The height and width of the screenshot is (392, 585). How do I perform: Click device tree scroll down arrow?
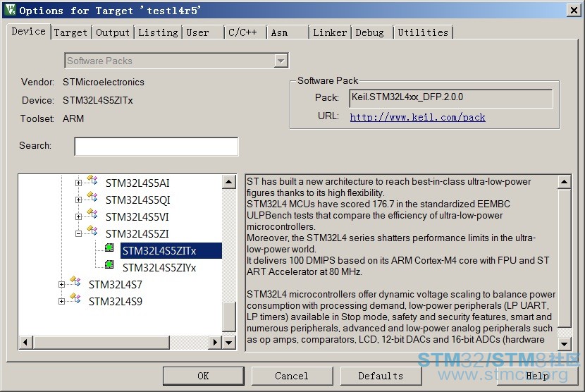point(228,342)
